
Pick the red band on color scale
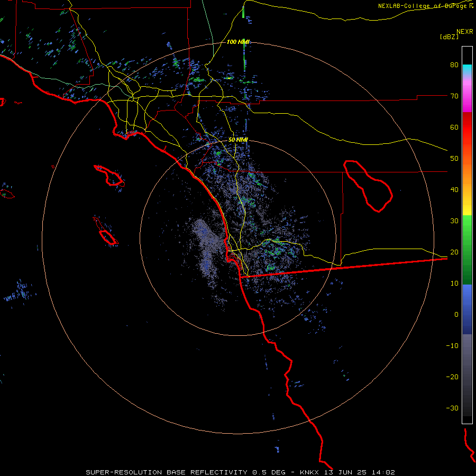467,127
